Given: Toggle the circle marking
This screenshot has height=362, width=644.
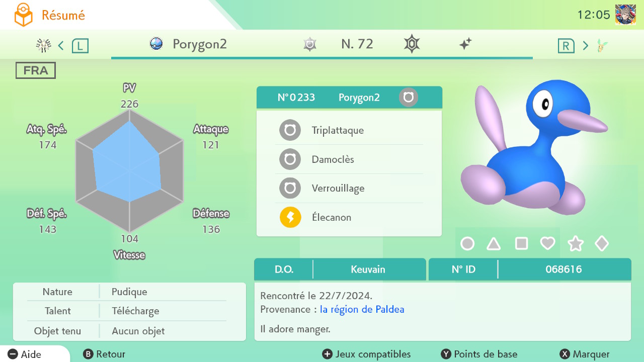Looking at the screenshot, I should pos(467,244).
